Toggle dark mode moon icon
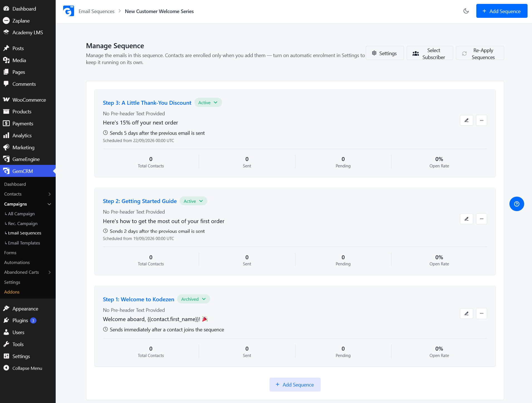 pyautogui.click(x=466, y=11)
